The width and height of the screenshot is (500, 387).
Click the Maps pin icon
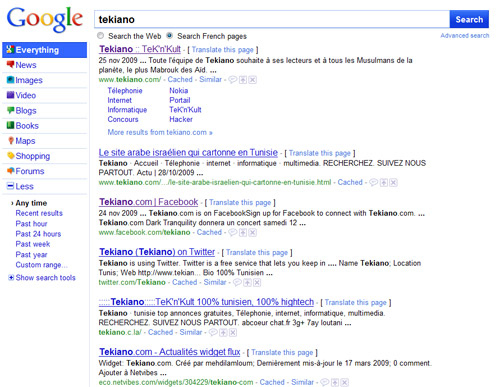point(11,140)
